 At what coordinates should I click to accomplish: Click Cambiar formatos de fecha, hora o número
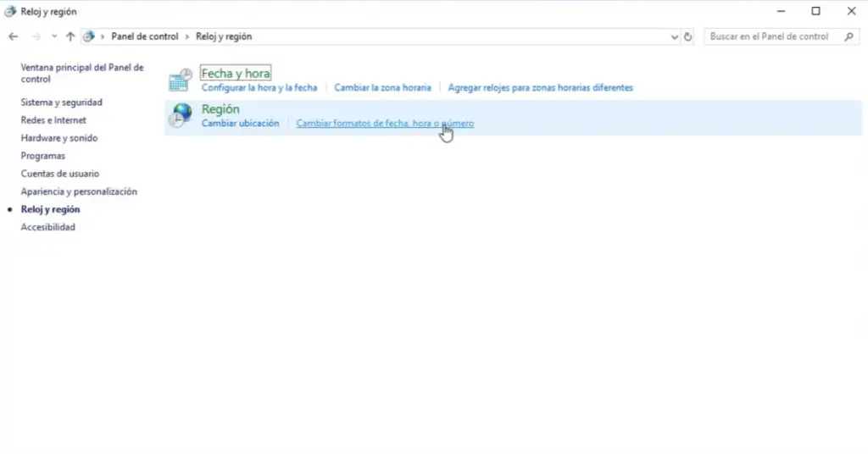pyautogui.click(x=386, y=124)
